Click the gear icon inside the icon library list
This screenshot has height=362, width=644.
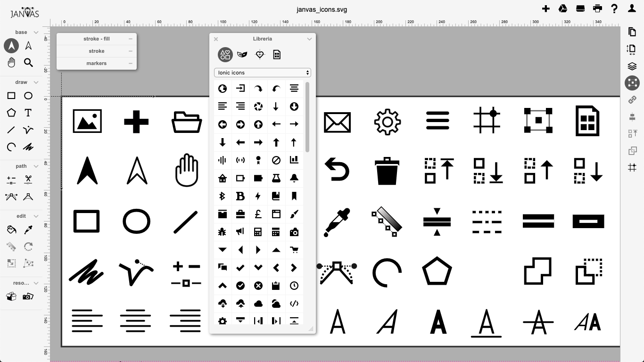coord(222,321)
